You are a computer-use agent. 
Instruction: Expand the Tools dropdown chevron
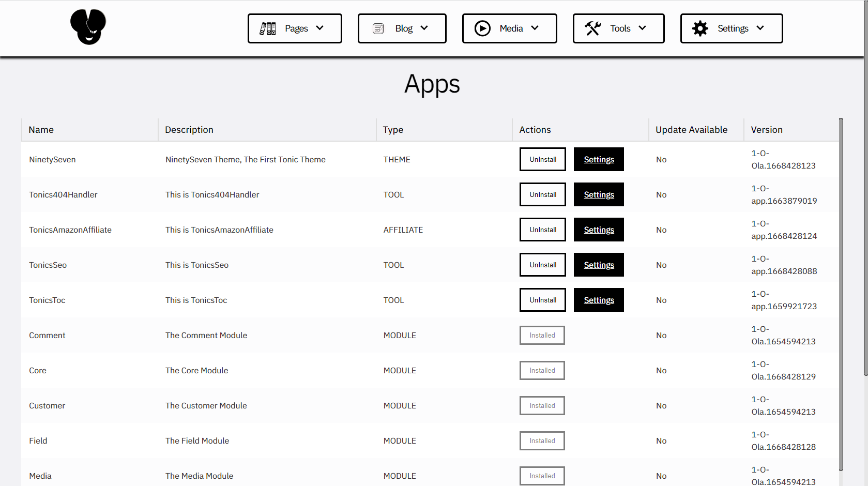[x=642, y=28]
